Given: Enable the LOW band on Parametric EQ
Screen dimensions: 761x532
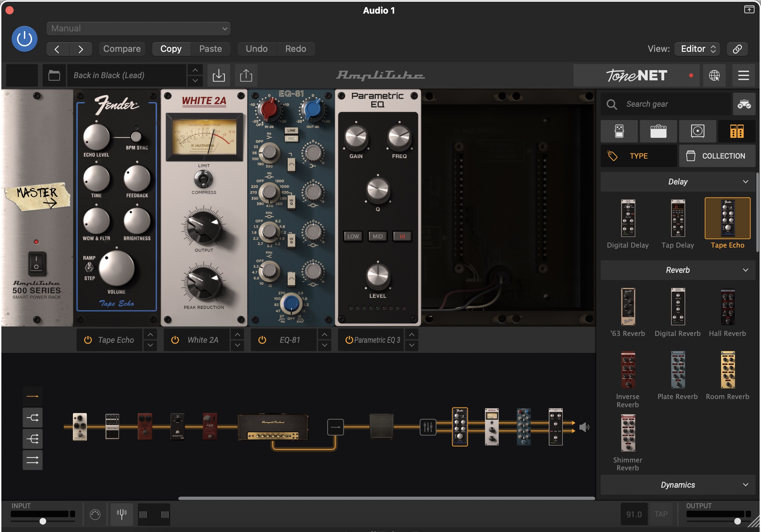Looking at the screenshot, I should tap(353, 236).
